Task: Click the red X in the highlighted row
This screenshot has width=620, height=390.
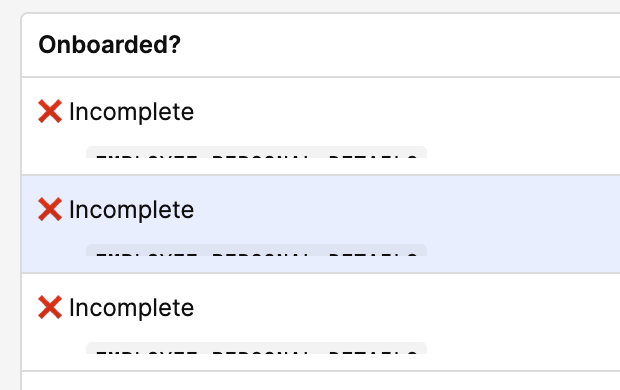Action: pyautogui.click(x=50, y=209)
